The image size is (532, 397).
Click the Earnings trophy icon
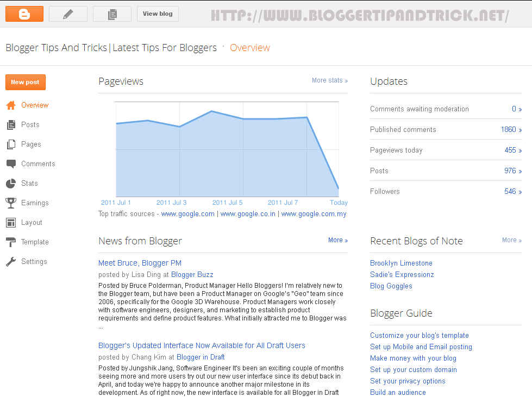(x=11, y=203)
